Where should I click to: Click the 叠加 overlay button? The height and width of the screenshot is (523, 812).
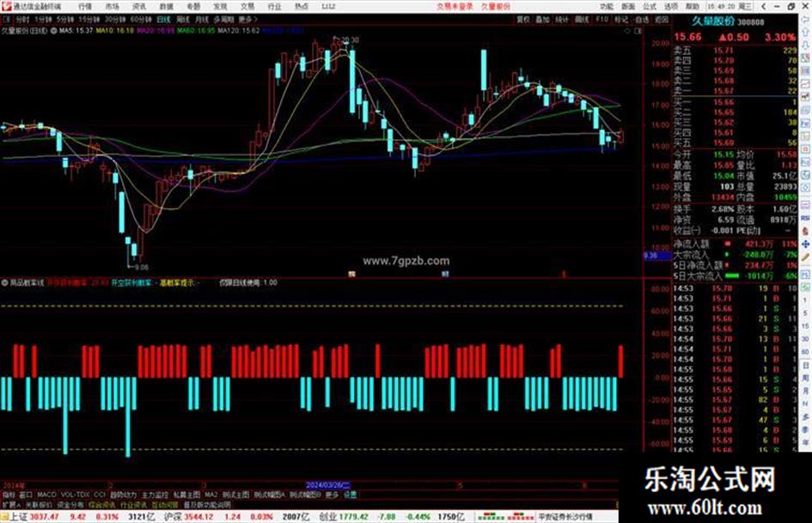tap(542, 19)
